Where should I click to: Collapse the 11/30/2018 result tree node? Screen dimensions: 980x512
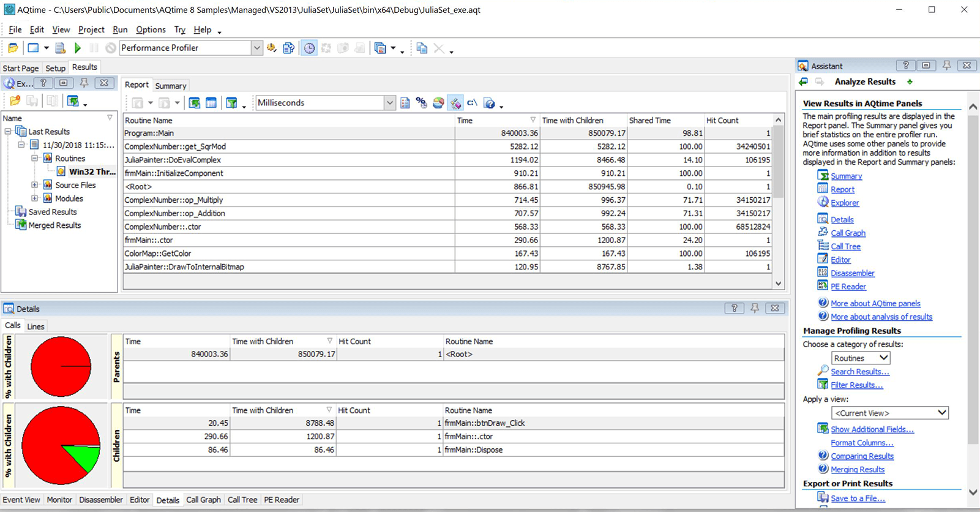tap(21, 145)
